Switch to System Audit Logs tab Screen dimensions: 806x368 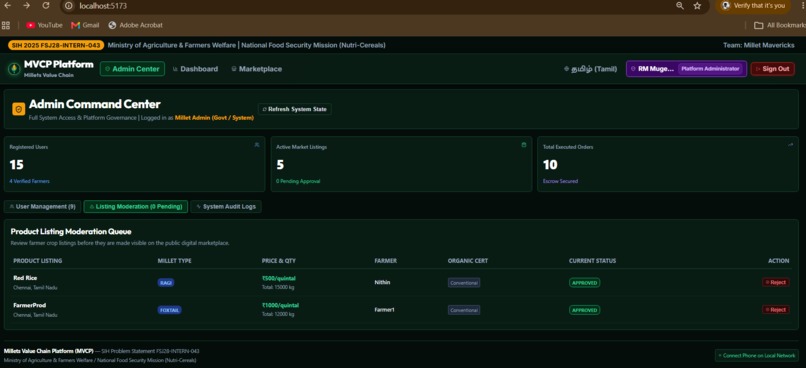tap(226, 207)
